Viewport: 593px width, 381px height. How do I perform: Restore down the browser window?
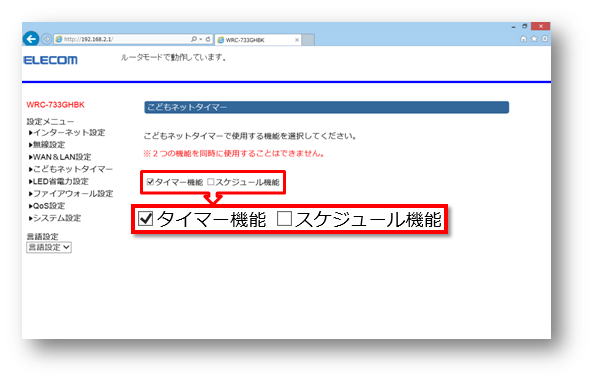(525, 26)
